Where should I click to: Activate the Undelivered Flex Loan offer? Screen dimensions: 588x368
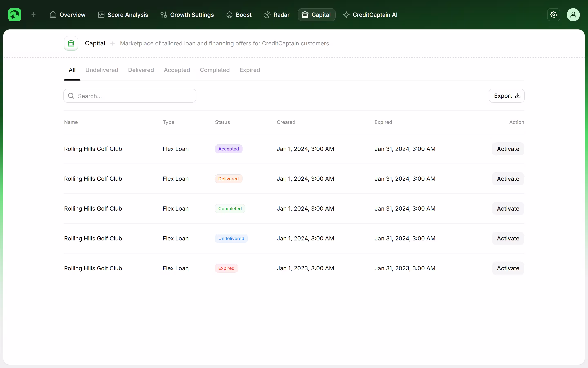[508, 239]
